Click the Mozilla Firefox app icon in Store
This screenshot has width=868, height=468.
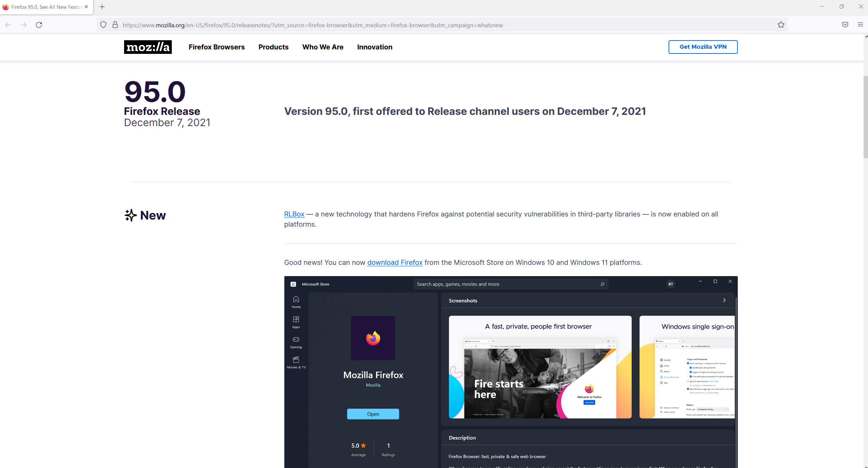[x=373, y=338]
